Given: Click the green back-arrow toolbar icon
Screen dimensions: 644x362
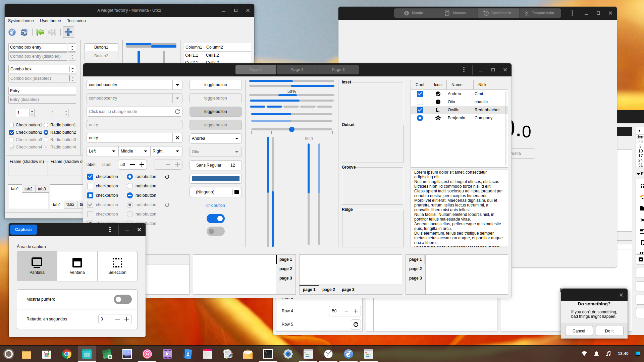Looking at the screenshot, I should 40,32.
